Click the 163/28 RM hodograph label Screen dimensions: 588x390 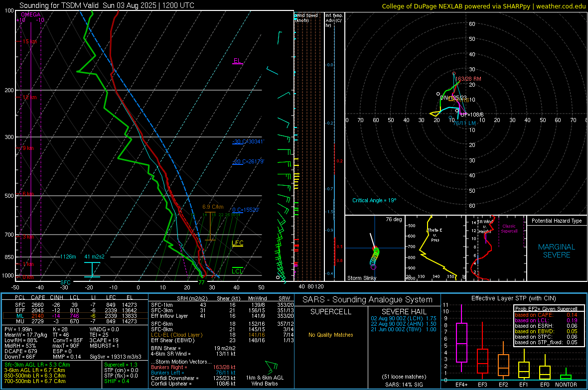coord(468,79)
